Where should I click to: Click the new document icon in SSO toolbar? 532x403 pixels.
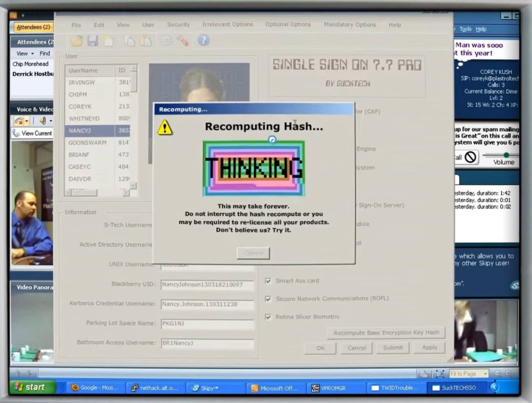108,41
